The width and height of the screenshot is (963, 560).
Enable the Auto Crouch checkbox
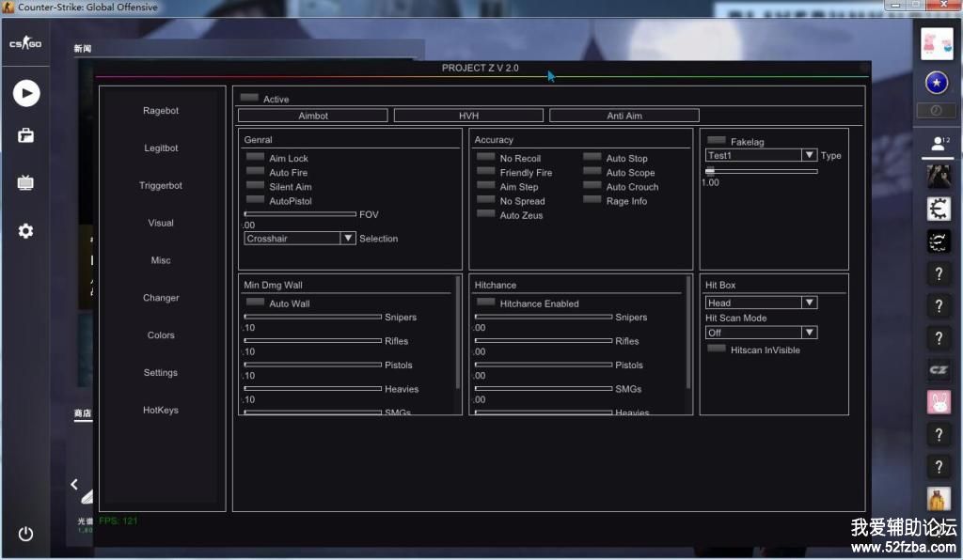click(x=592, y=185)
